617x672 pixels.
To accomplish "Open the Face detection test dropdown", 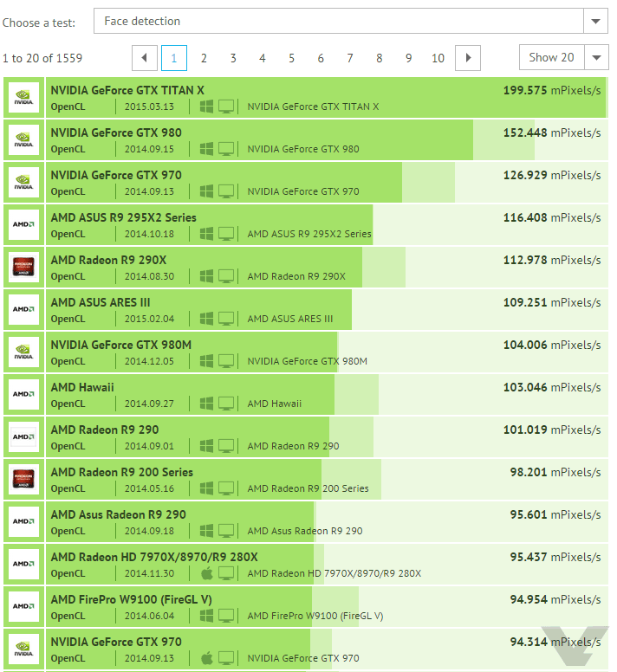I will (338, 21).
